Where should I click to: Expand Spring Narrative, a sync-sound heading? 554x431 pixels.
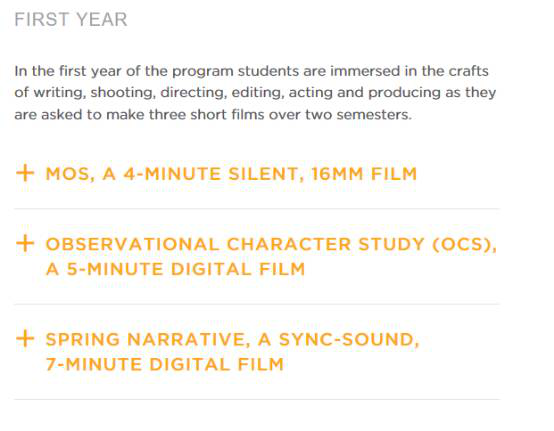click(232, 352)
